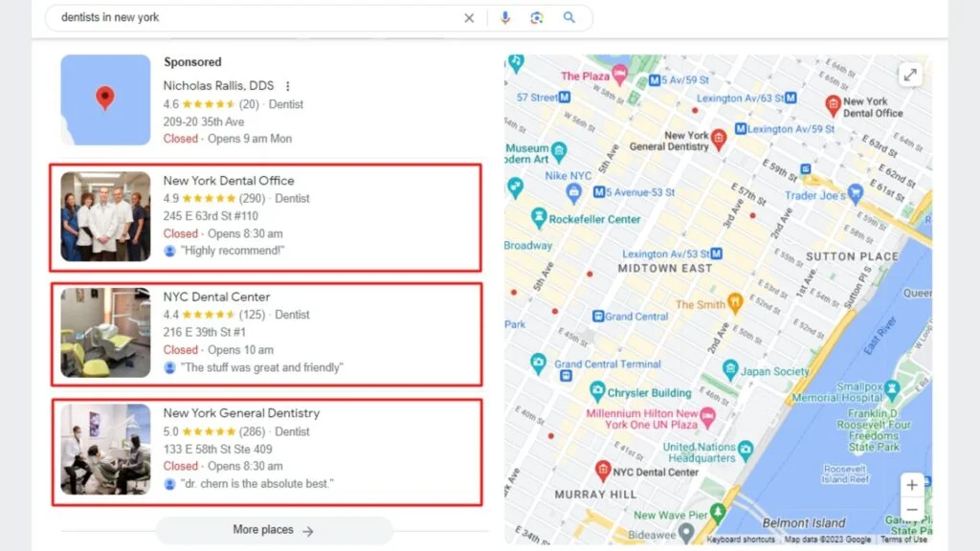The image size is (980, 551).
Task: Click the Chrysler Building map marker
Action: point(597,391)
